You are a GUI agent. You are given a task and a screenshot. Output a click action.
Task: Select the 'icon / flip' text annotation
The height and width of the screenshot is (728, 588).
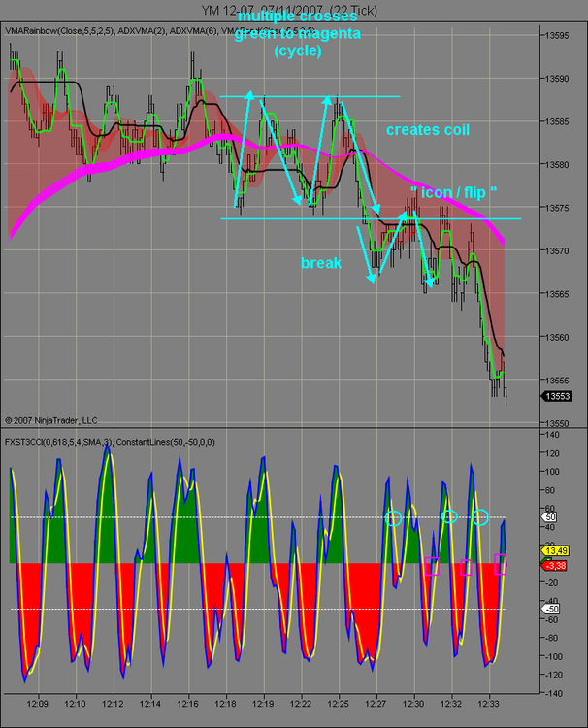pos(453,192)
